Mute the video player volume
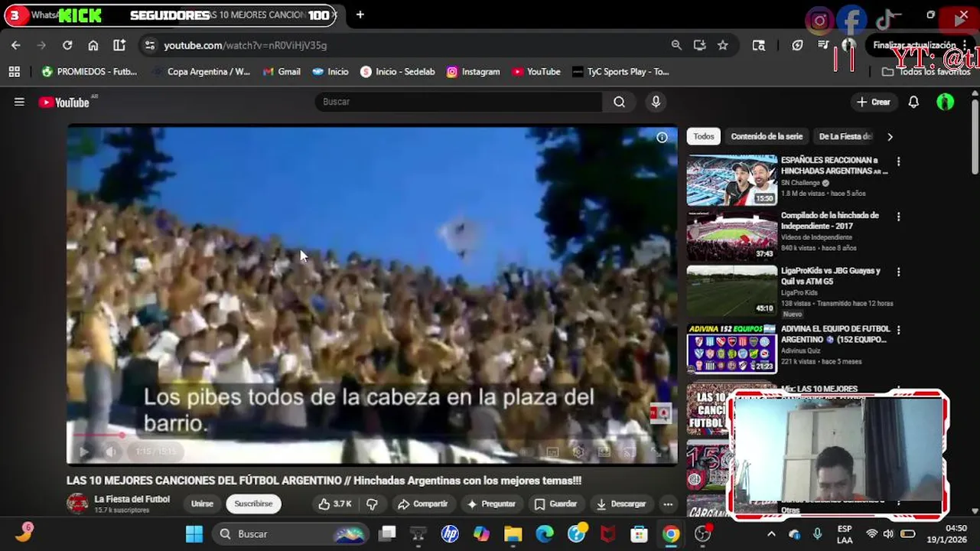The image size is (980, 551). click(112, 452)
